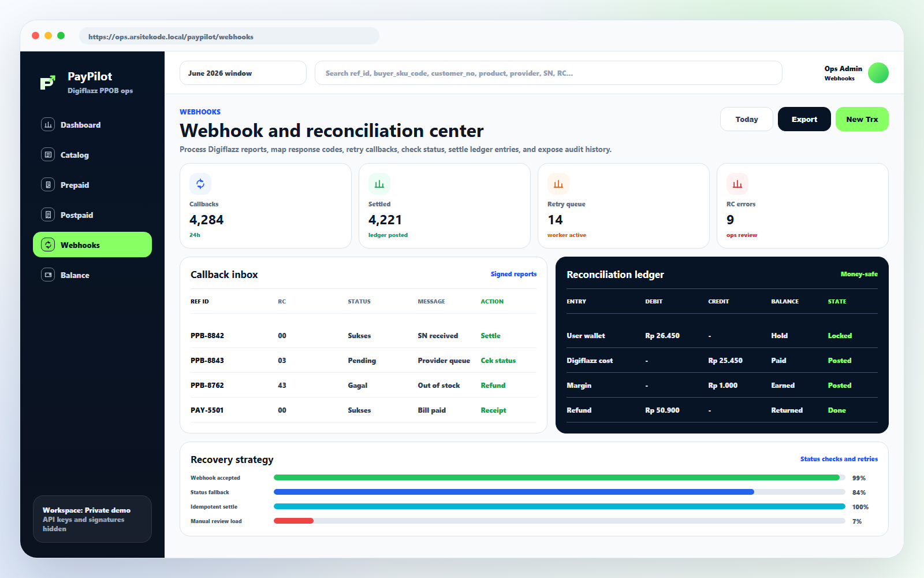Click the Settled card chart icon
This screenshot has width=924, height=578.
[379, 184]
